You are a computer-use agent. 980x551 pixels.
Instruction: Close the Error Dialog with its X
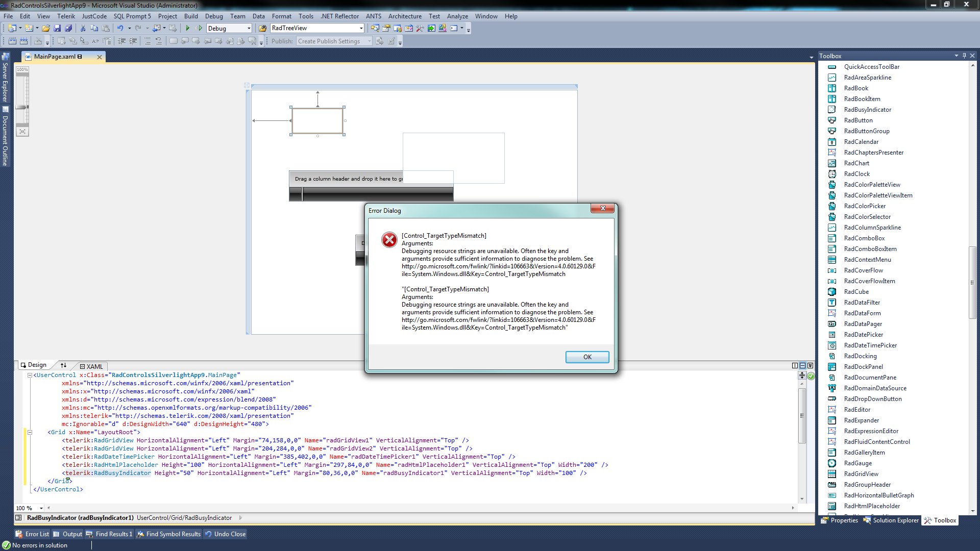603,208
